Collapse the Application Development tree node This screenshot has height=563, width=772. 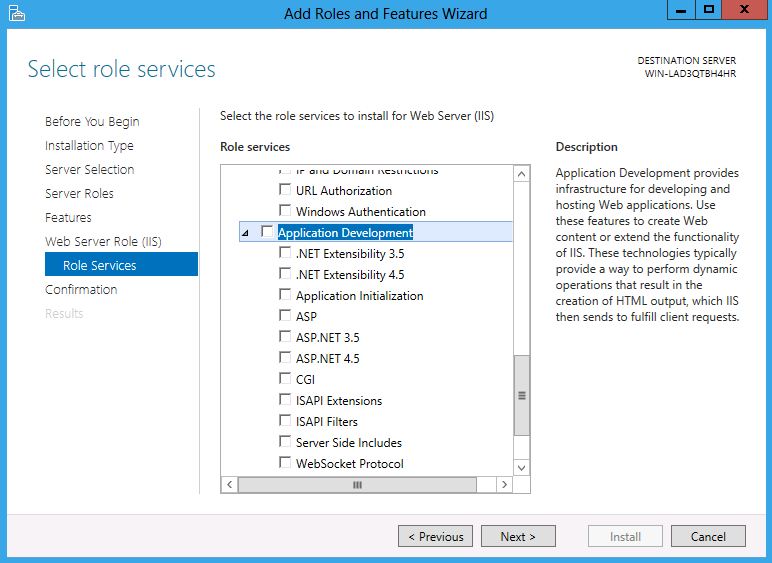[x=245, y=233]
